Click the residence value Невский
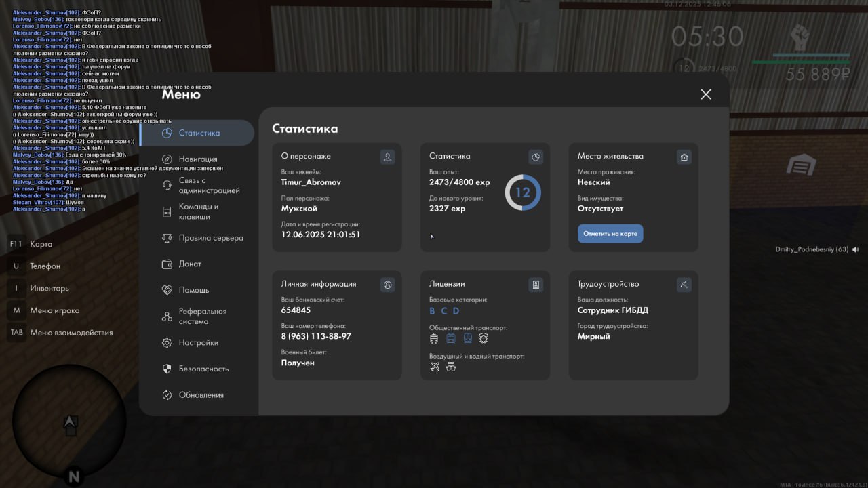 pos(594,182)
